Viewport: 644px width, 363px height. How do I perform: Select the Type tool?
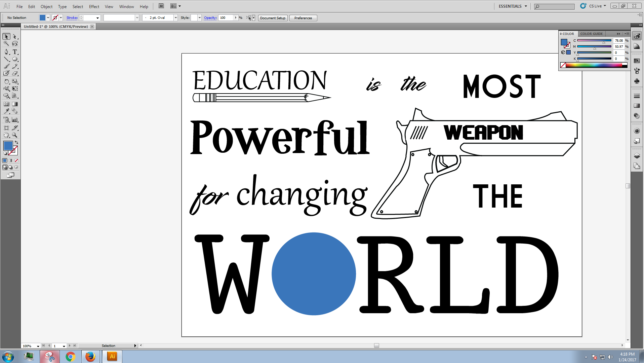pos(15,52)
